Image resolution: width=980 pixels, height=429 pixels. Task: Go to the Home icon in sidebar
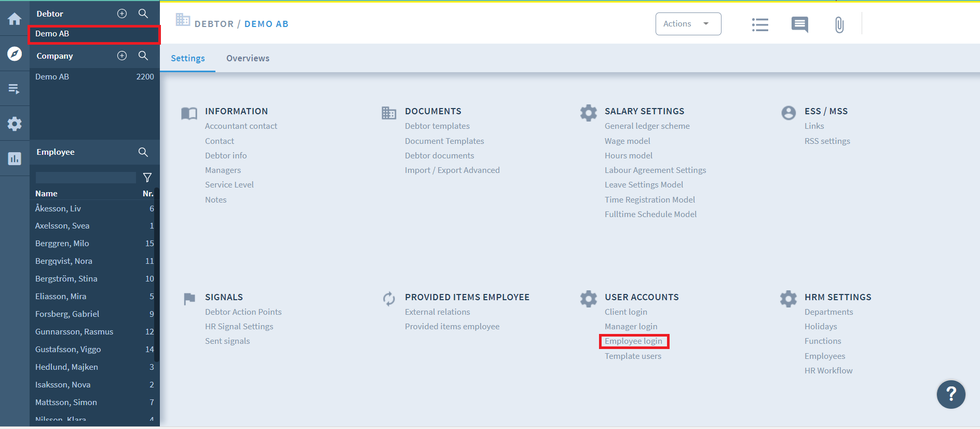tap(15, 19)
